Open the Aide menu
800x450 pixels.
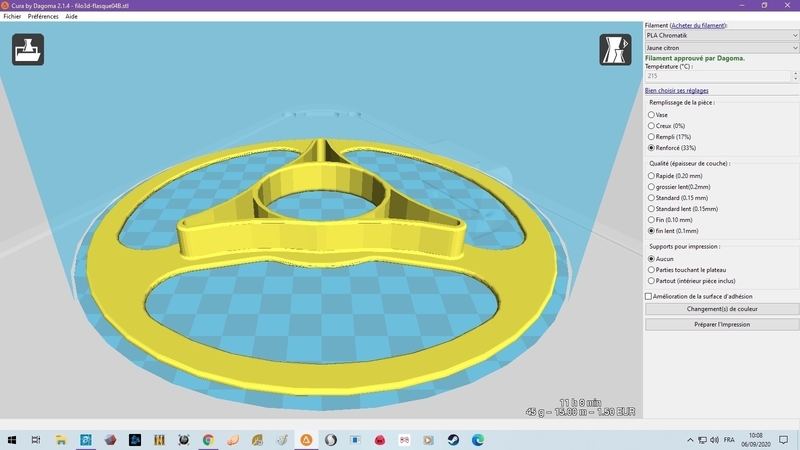coord(71,16)
